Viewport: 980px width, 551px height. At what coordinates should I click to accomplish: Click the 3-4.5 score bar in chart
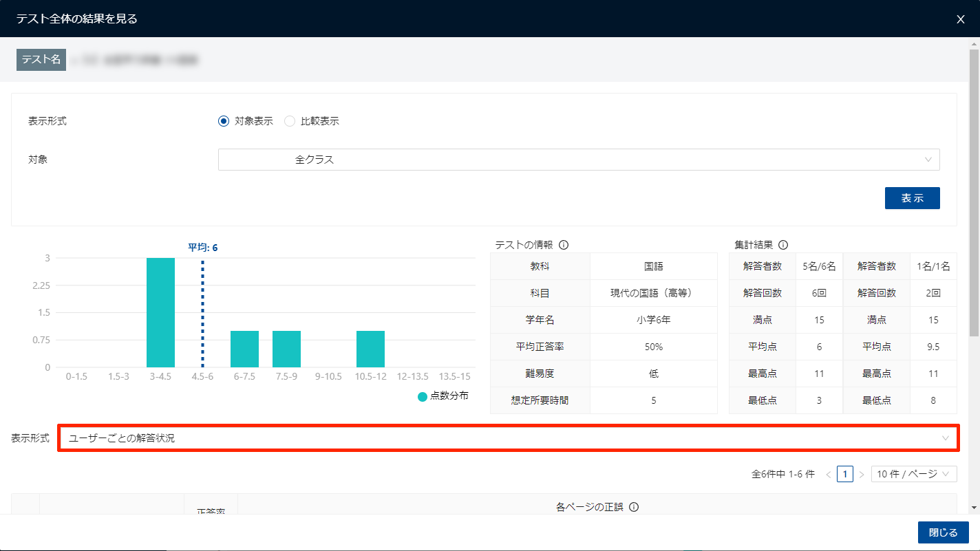tap(160, 313)
